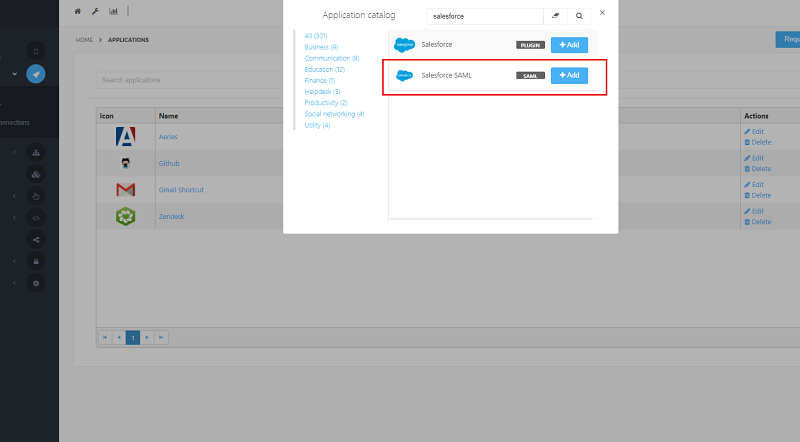The height and width of the screenshot is (442, 800).
Task: Expand the chevron beside the gear icon
Action: (14, 283)
